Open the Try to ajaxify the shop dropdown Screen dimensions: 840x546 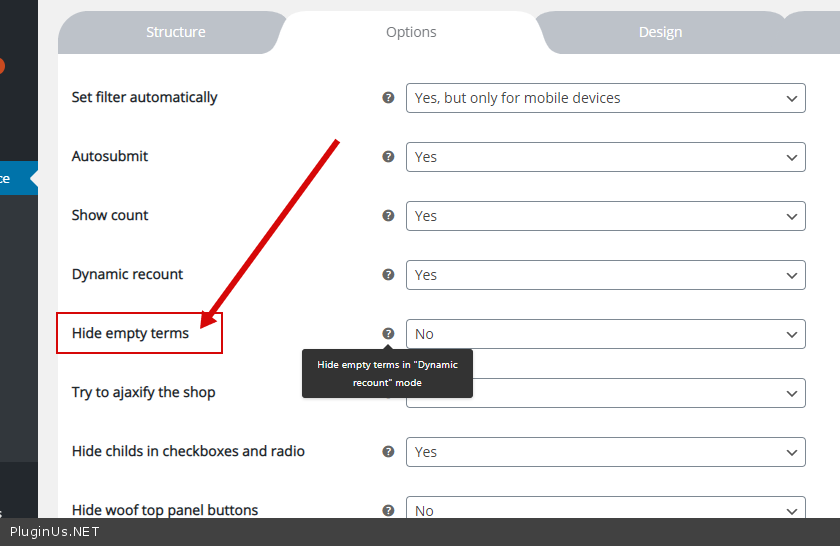coord(640,393)
